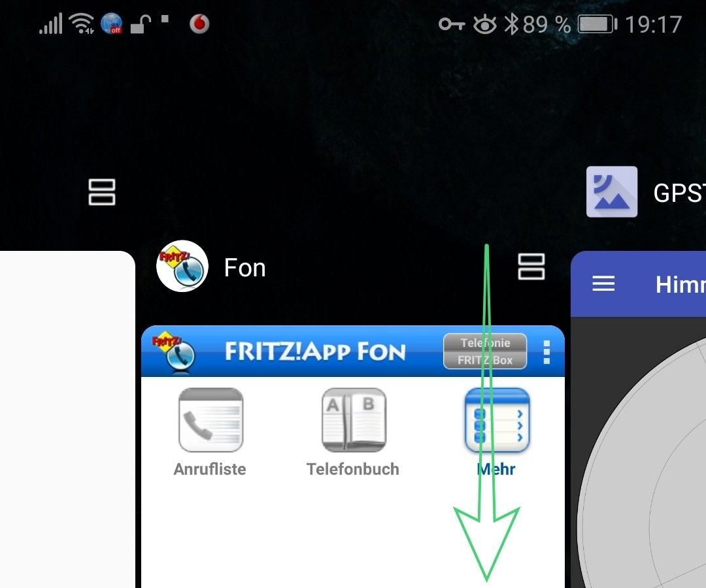Select the white app card on the left
The height and width of the screenshot is (588, 706).
click(x=67, y=419)
